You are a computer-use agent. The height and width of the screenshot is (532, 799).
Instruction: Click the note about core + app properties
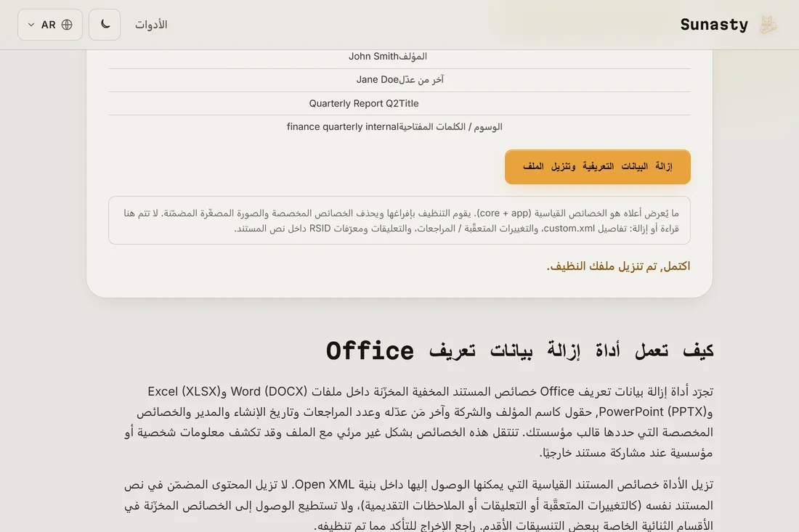399,221
